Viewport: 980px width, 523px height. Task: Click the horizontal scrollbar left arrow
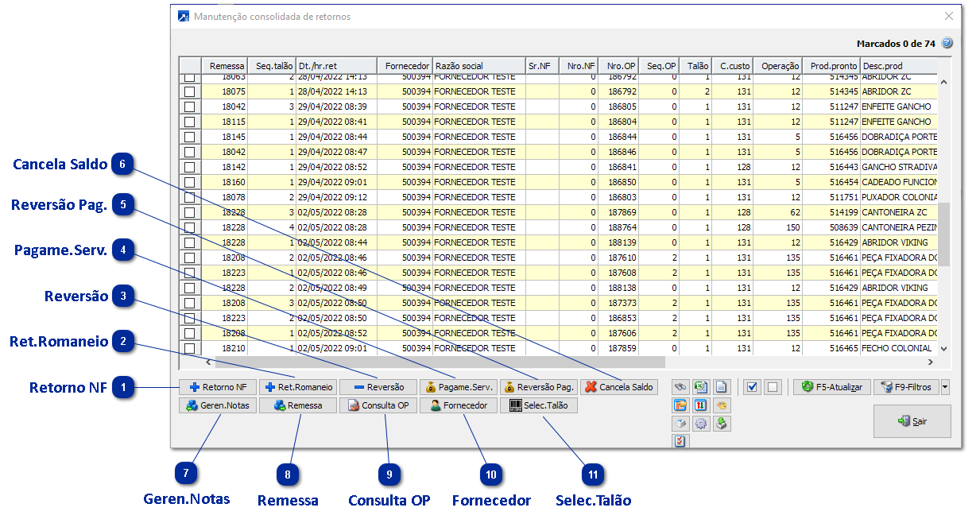point(208,362)
